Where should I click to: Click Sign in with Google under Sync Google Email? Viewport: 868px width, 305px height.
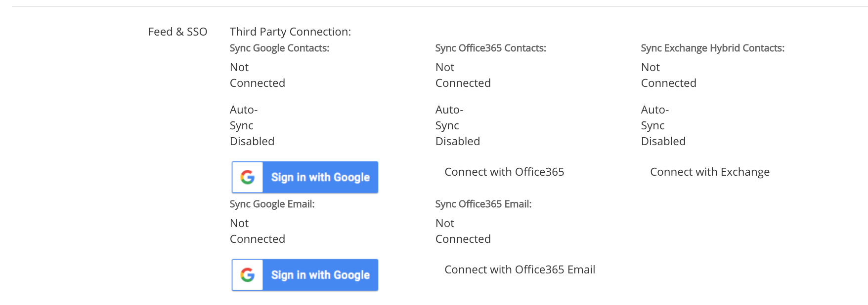tap(305, 275)
